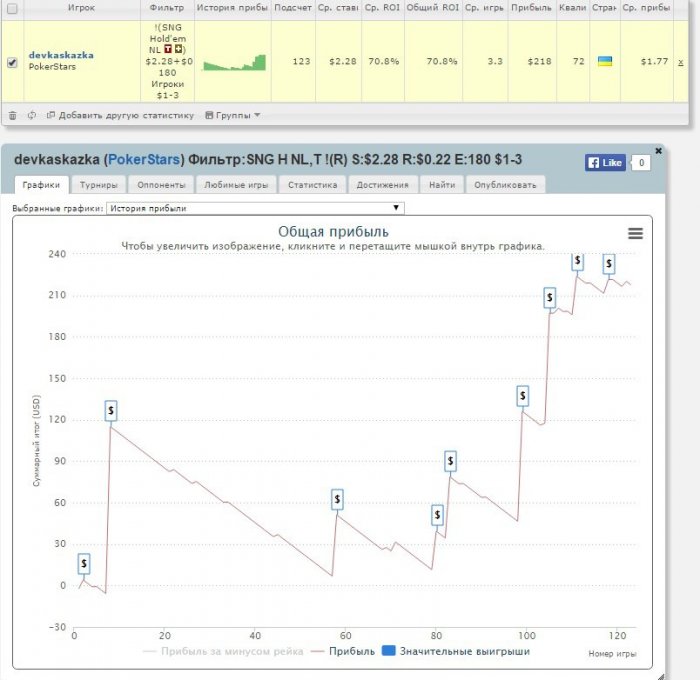
Task: Toggle the Прибыль series in legend
Action: pyautogui.click(x=343, y=651)
